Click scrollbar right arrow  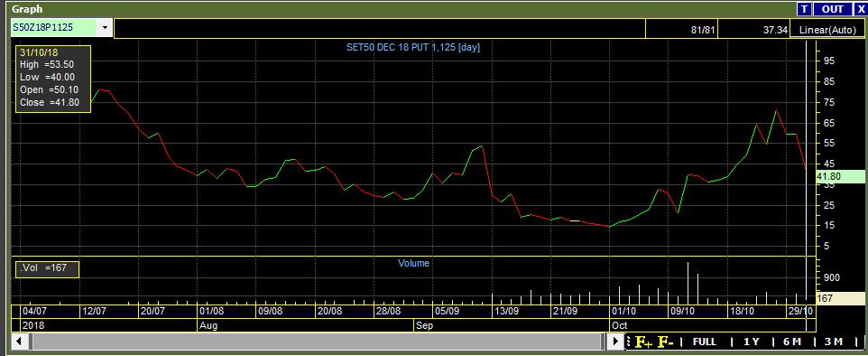coord(615,341)
